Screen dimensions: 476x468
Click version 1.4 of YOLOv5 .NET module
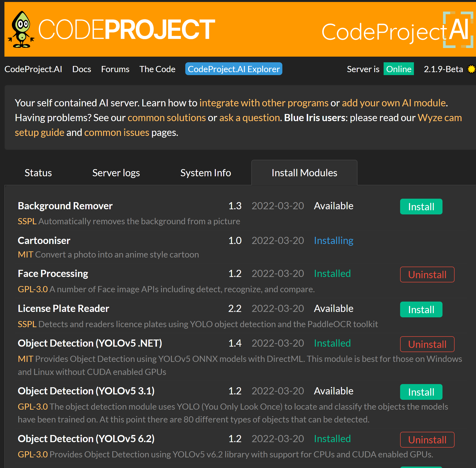pos(235,343)
